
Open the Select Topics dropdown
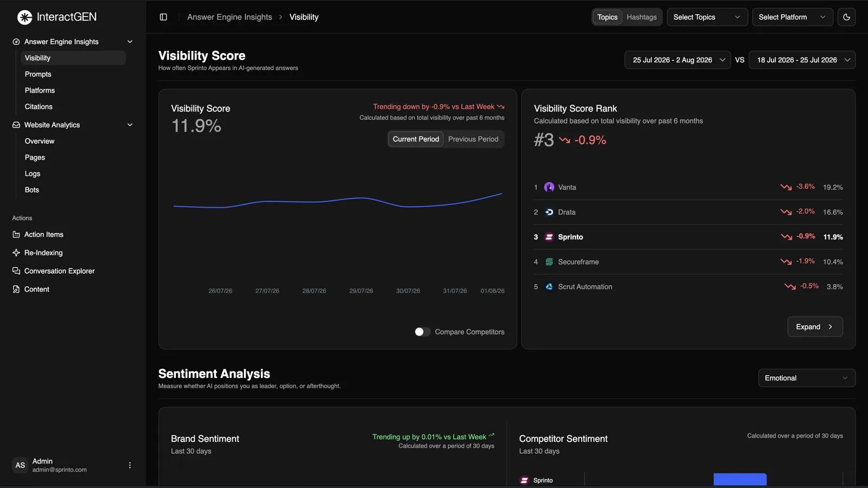(707, 17)
